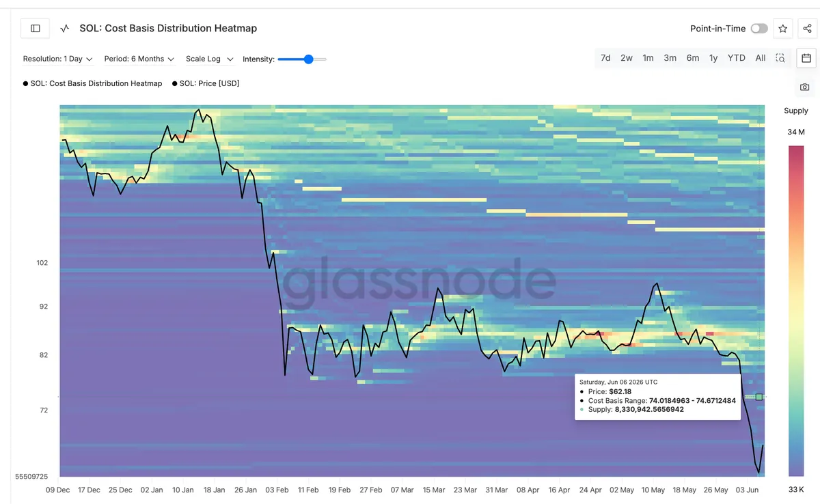The image size is (820, 504).
Task: Adjust the Intensity slider handle
Action: pyautogui.click(x=309, y=59)
